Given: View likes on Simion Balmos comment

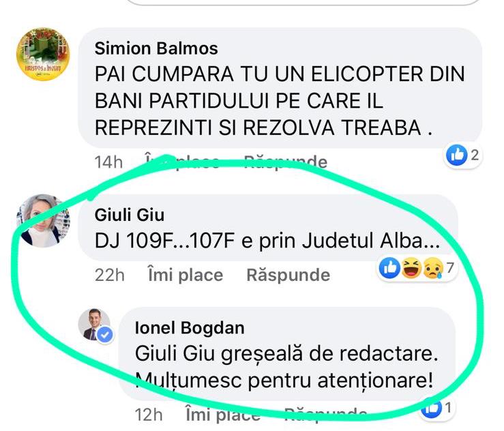Looking at the screenshot, I should tap(462, 155).
